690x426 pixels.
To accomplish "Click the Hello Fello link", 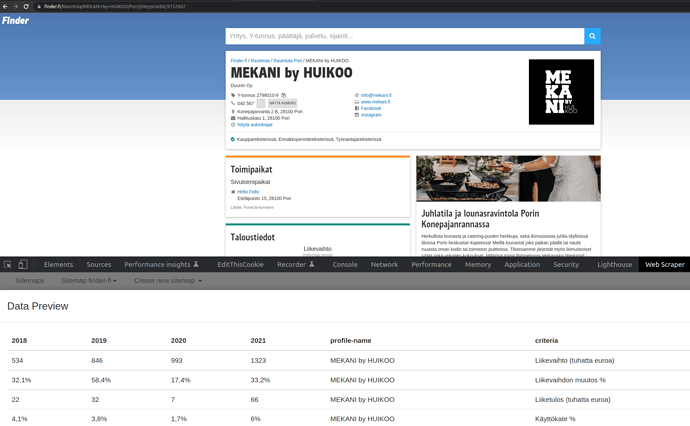I will (248, 192).
